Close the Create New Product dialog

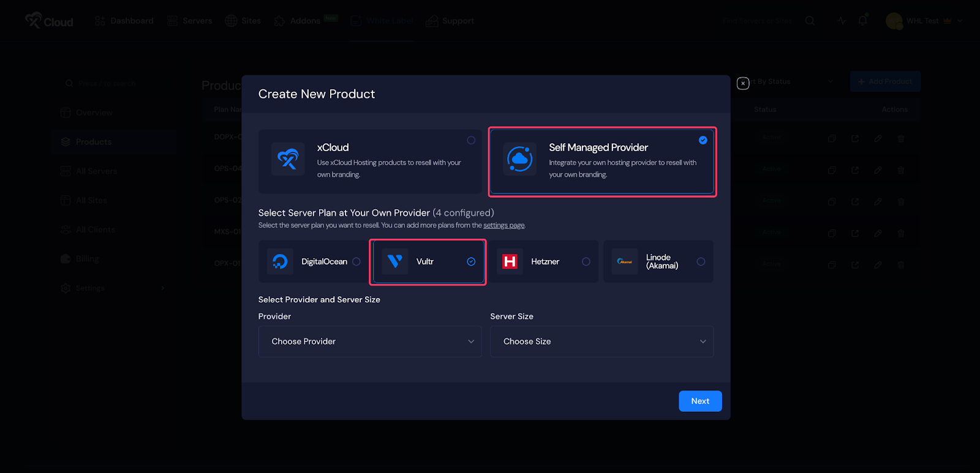pos(743,83)
